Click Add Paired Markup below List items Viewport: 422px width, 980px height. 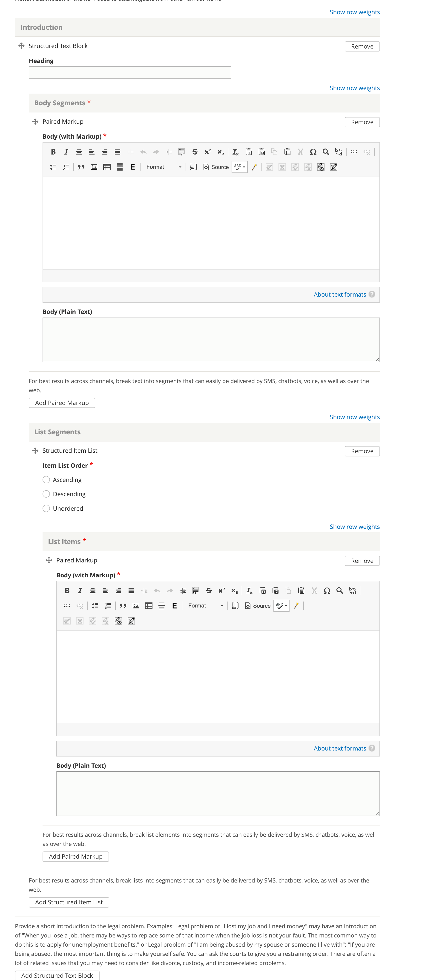pyautogui.click(x=76, y=856)
